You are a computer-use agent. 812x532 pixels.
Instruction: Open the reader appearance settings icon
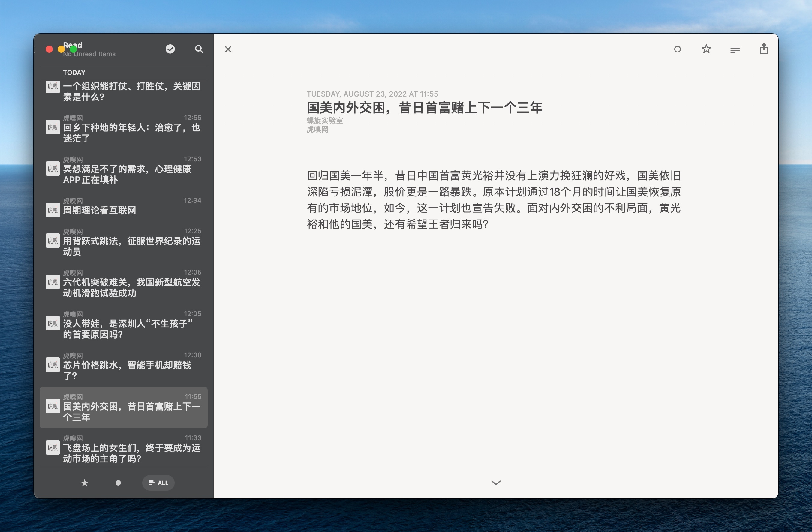point(735,49)
